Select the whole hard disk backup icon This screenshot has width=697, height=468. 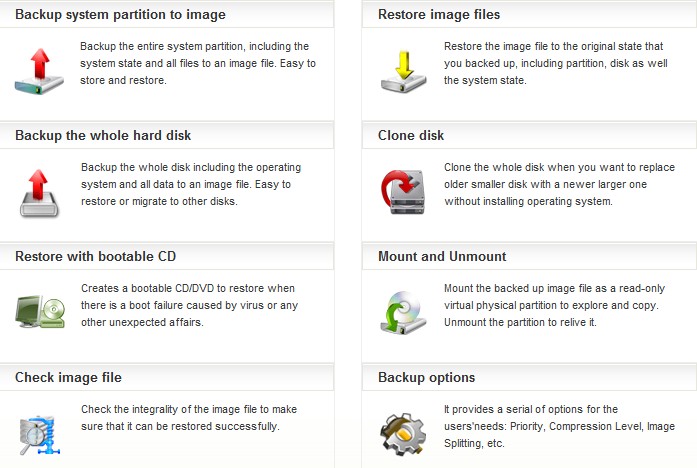click(39, 193)
